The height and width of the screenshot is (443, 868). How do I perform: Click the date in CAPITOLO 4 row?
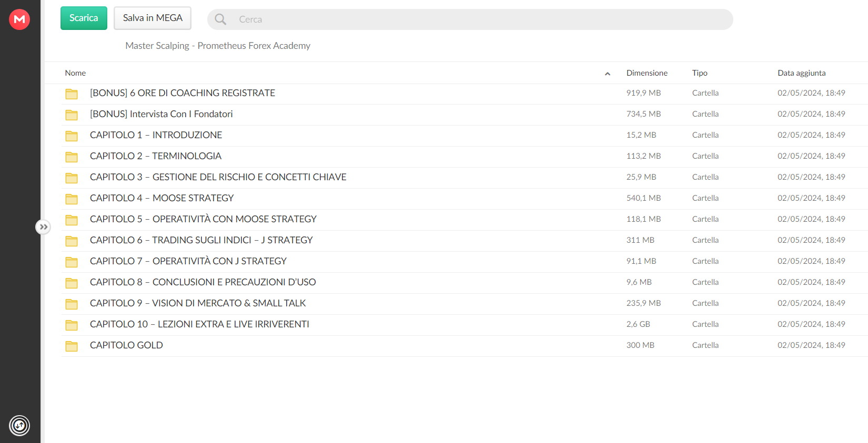(x=811, y=198)
